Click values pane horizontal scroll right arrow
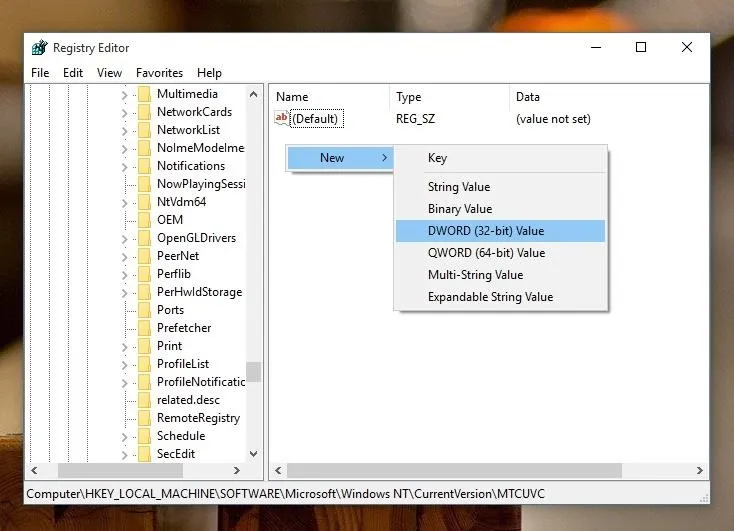This screenshot has width=734, height=531. (x=700, y=470)
